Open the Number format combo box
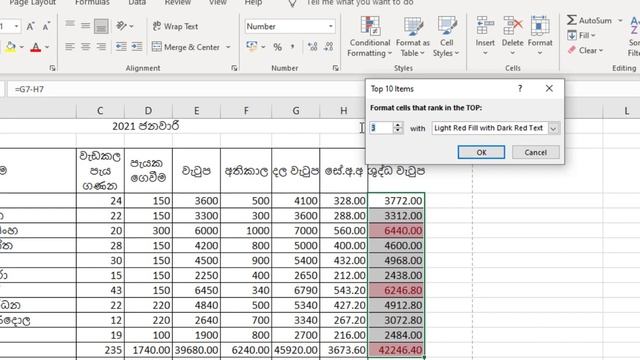The width and height of the screenshot is (640, 360). point(290,27)
